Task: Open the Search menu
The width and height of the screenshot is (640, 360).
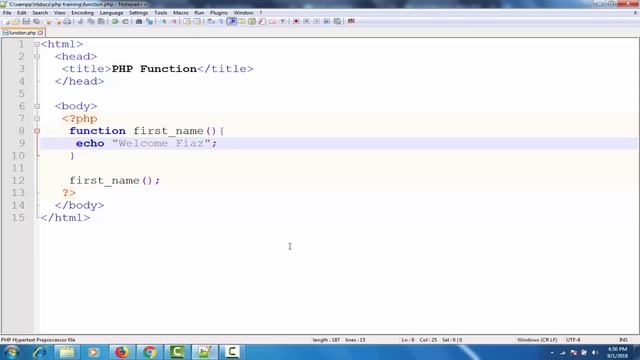Action: pyautogui.click(x=40, y=13)
